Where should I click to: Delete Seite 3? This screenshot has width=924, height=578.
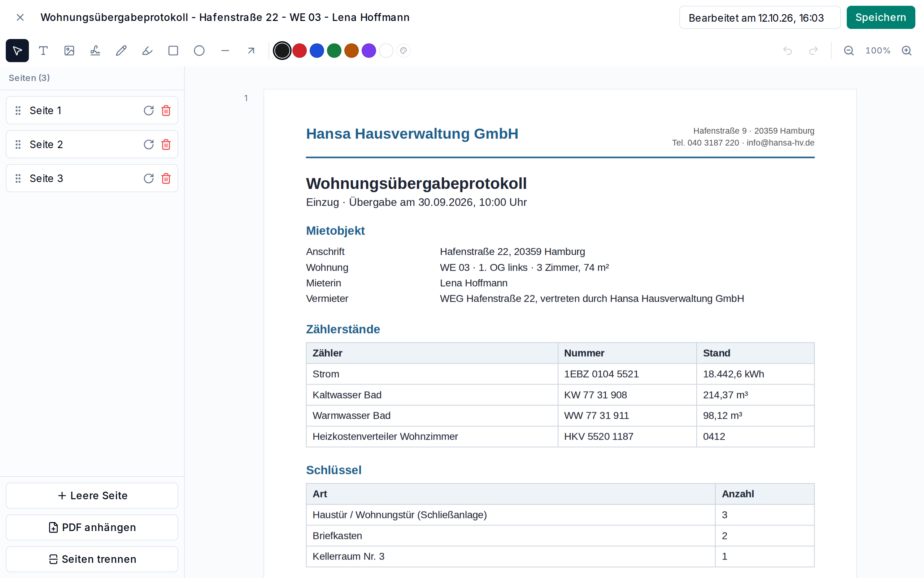click(166, 178)
